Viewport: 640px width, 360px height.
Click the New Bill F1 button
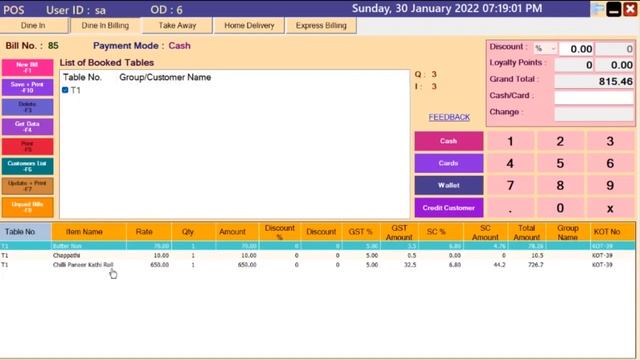point(27,67)
